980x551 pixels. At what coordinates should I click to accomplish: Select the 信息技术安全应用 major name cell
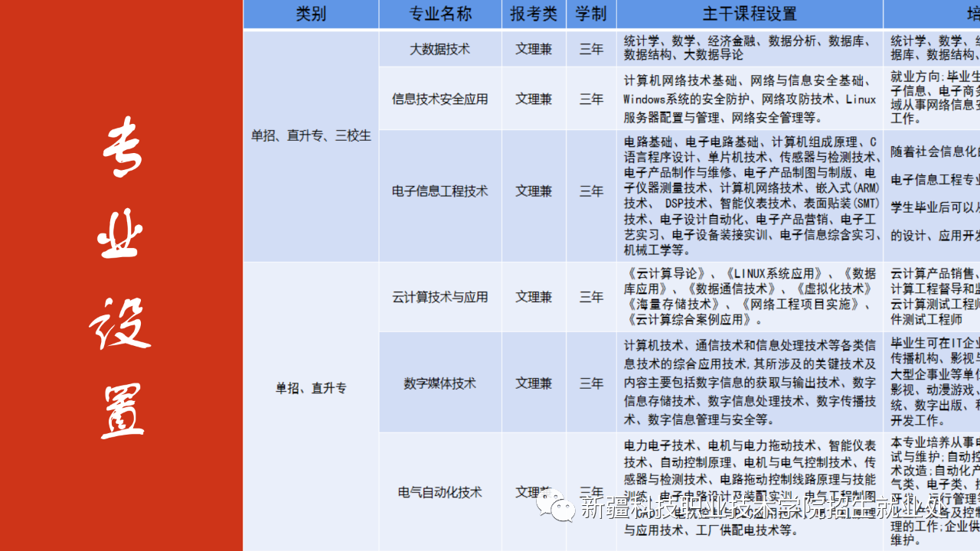click(440, 99)
